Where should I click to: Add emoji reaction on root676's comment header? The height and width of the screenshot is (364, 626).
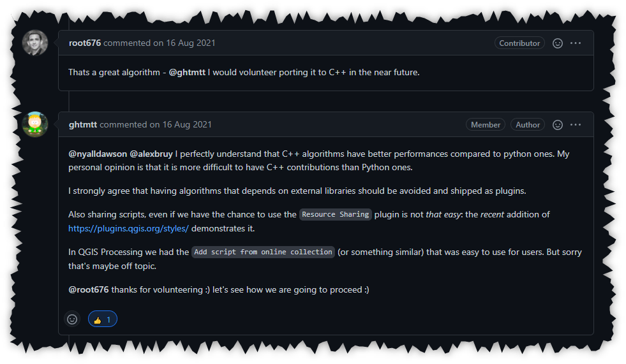point(557,43)
